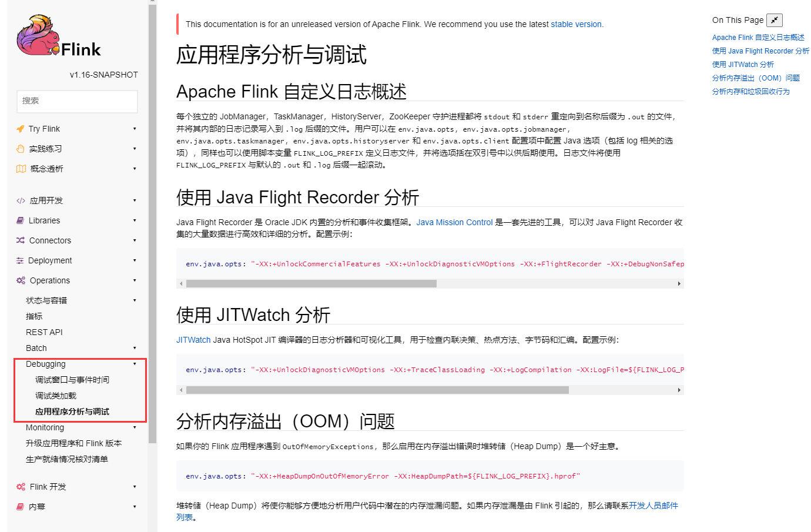Expand the Monitoring submenu arrow
Viewport: 811px width, 532px height.
(135, 427)
